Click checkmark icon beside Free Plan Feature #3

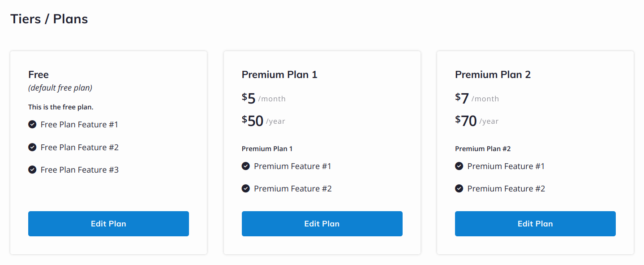[x=32, y=169]
